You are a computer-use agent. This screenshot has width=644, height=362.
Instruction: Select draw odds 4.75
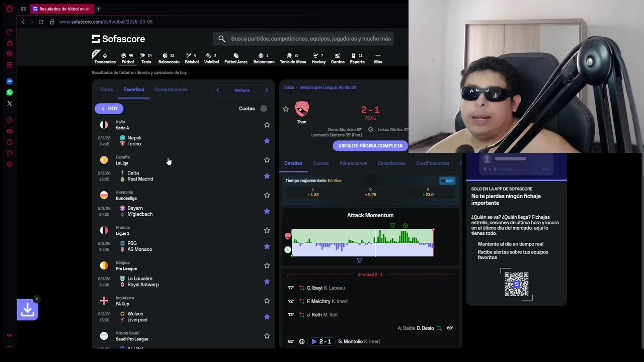(x=370, y=192)
